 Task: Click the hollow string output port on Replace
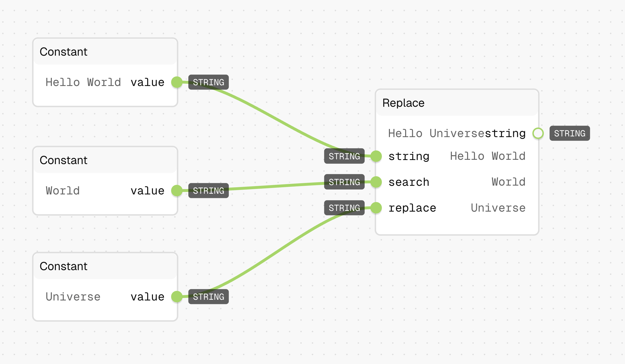click(538, 133)
